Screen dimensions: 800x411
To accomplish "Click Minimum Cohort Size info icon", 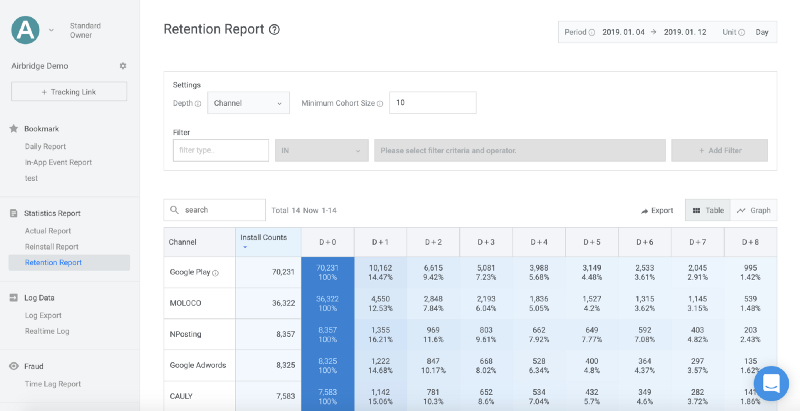I will 380,104.
